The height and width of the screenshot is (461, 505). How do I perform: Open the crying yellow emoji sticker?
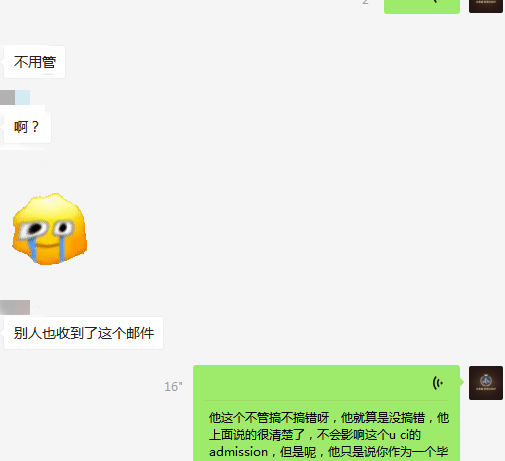pos(50,229)
